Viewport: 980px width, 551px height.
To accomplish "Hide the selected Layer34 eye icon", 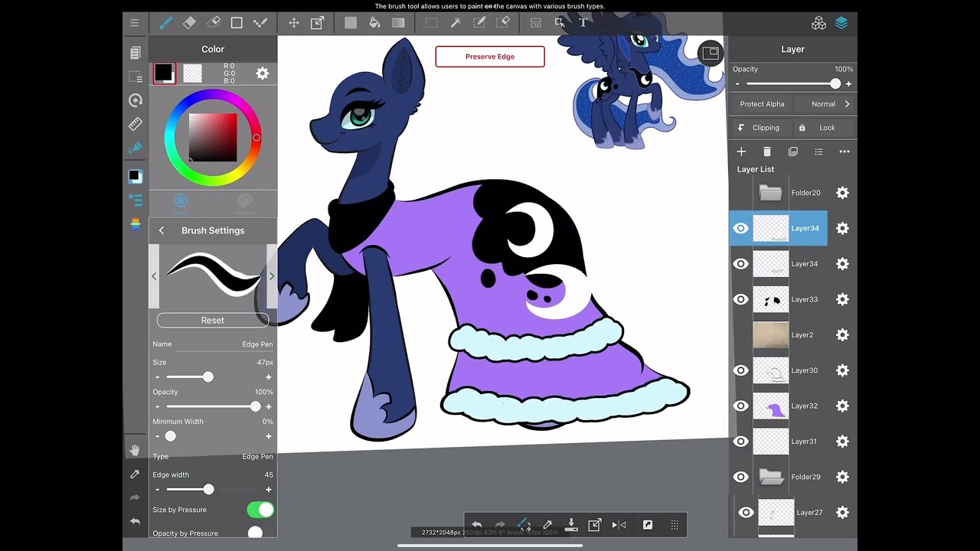I will (740, 228).
